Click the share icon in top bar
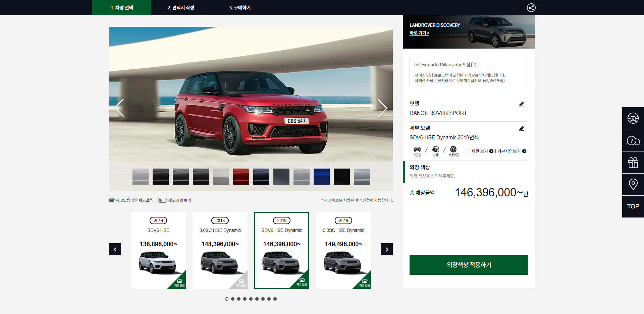This screenshot has height=314, width=644. pyautogui.click(x=531, y=8)
